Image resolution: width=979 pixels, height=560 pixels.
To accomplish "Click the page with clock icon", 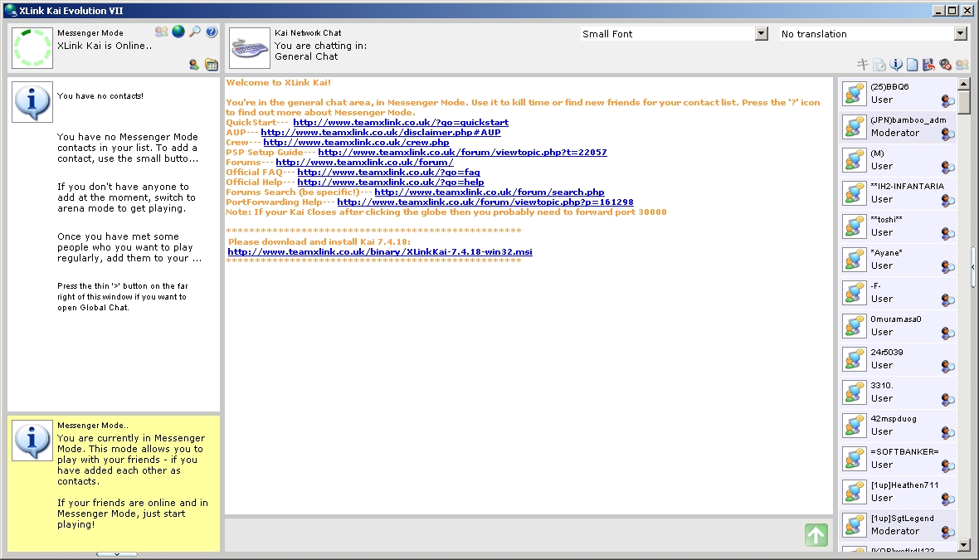I will pos(879,65).
